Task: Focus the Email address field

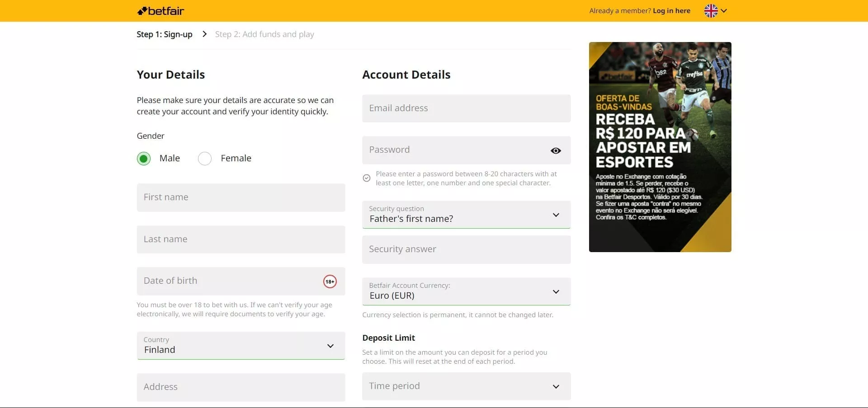Action: [466, 108]
